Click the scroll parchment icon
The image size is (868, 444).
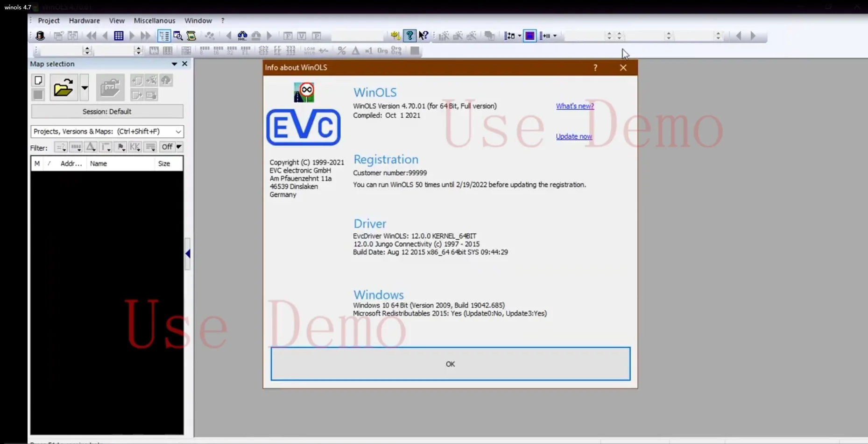point(191,36)
